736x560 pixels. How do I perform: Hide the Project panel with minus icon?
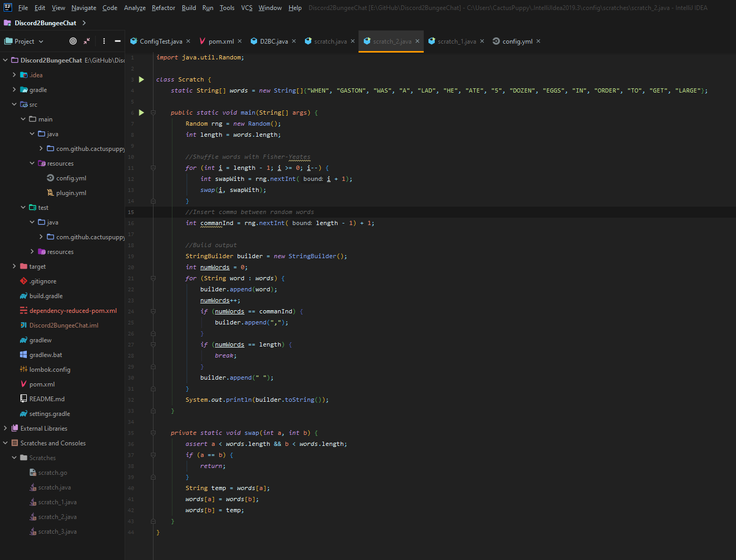tap(118, 41)
